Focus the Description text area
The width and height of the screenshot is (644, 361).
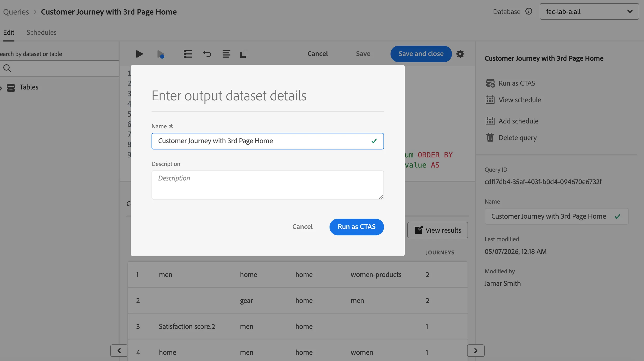click(x=268, y=185)
